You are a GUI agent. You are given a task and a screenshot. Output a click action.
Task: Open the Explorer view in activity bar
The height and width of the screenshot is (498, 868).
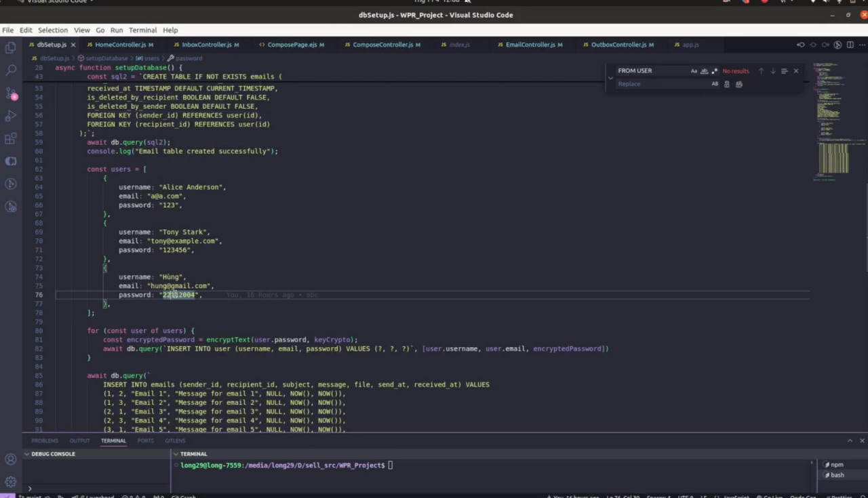coord(11,47)
